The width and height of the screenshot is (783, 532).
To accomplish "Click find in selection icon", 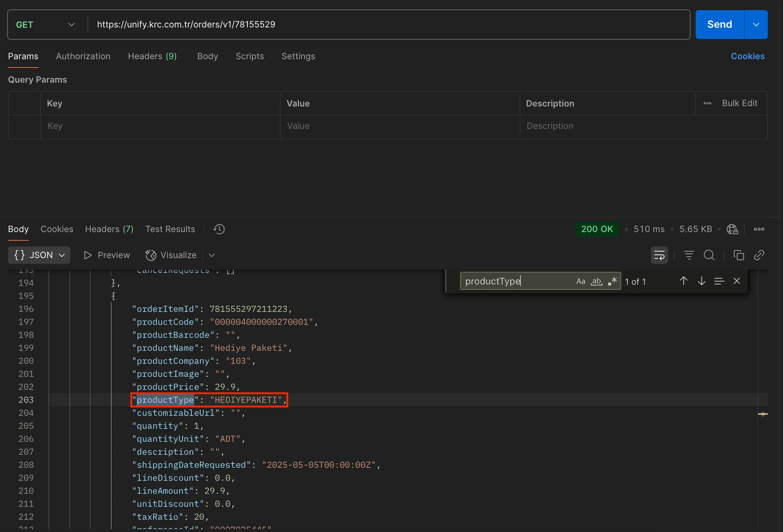I will (x=719, y=281).
